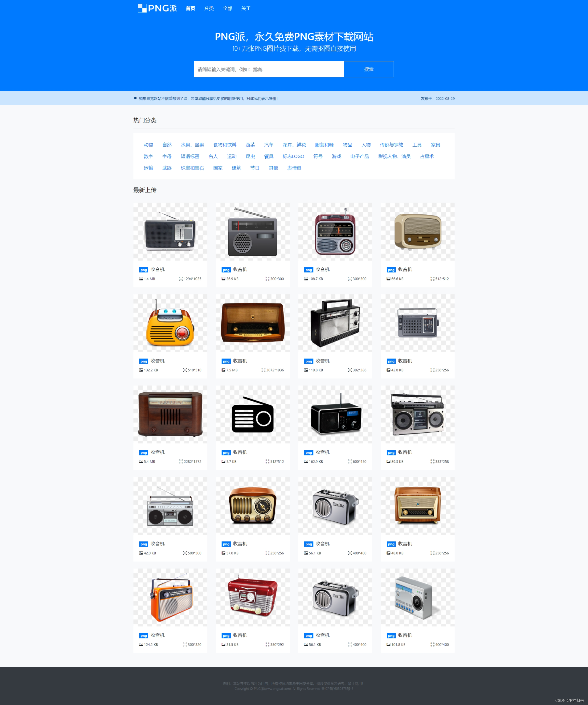Go to the 关于 page in navigation
Viewport: 588px width, 705px height.
[x=246, y=8]
